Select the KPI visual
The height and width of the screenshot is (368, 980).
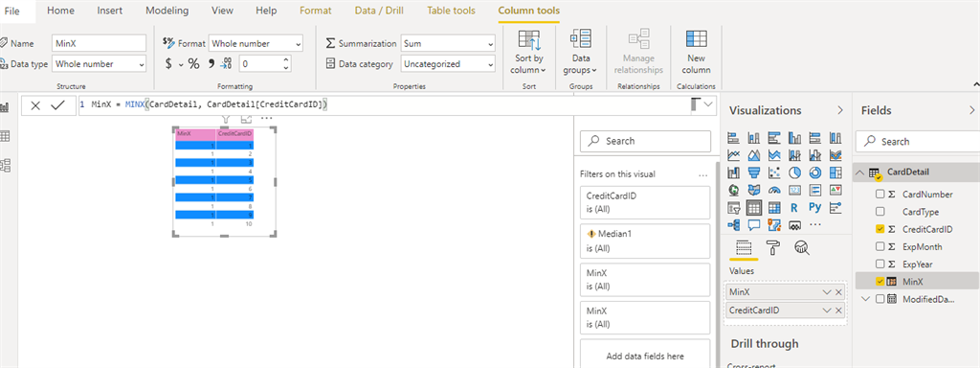(x=835, y=190)
